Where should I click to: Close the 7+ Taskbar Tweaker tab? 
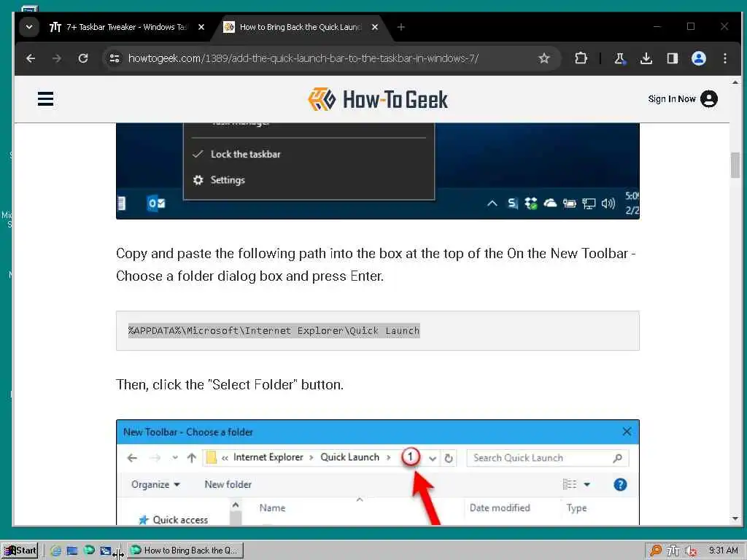tap(201, 27)
